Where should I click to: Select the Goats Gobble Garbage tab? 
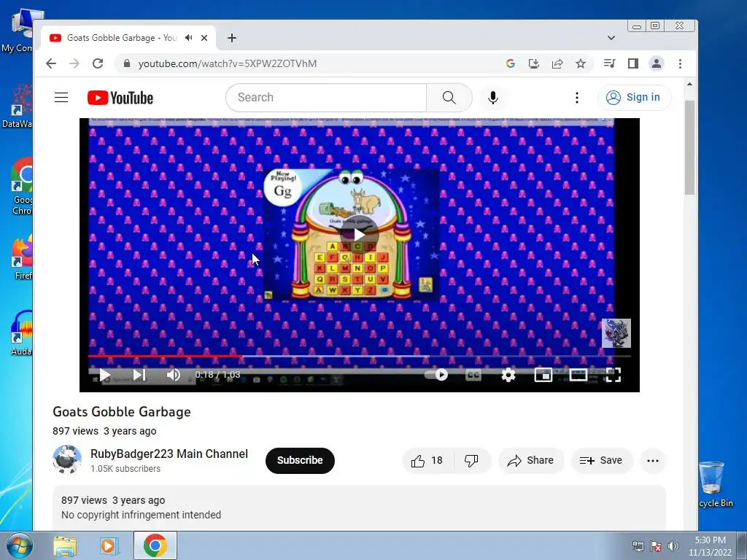click(x=122, y=38)
